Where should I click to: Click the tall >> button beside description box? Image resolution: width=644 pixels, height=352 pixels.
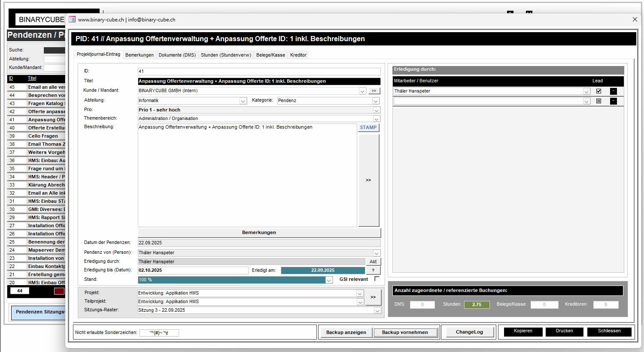(368, 180)
